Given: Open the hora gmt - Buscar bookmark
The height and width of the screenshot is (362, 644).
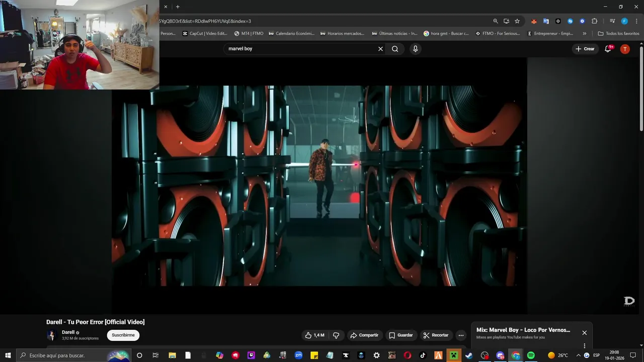Looking at the screenshot, I should [x=446, y=34].
